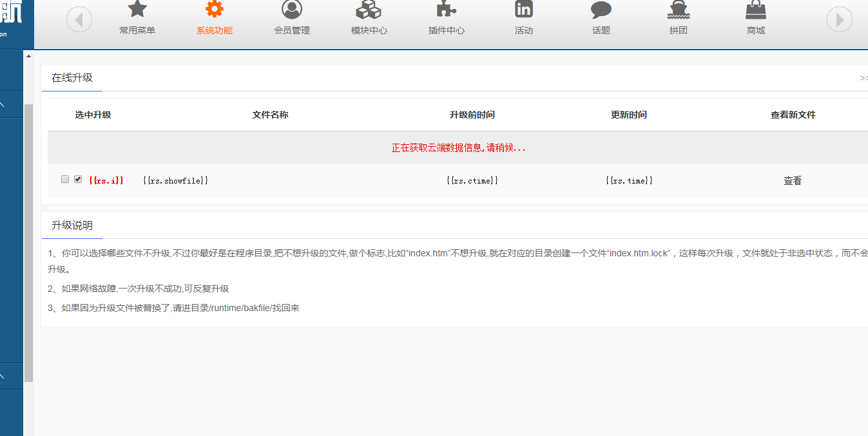868x436 pixels.
Task: Click the 活动 icon in top navigation
Action: 524,10
